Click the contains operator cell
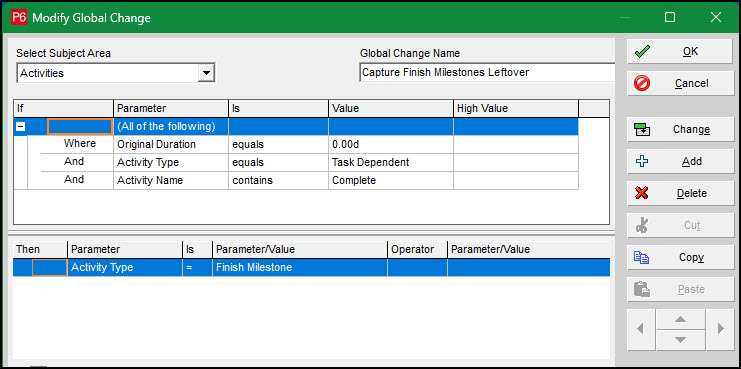The width and height of the screenshot is (741, 369). click(x=278, y=180)
